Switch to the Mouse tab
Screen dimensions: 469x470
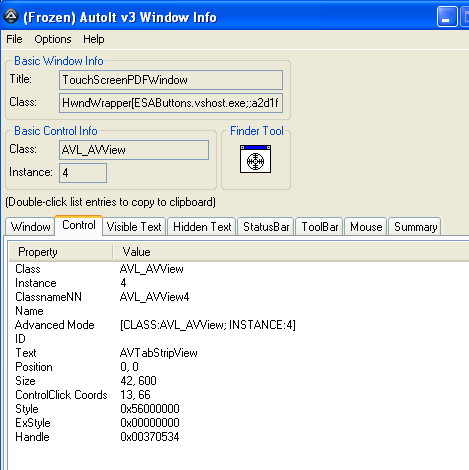click(x=366, y=227)
